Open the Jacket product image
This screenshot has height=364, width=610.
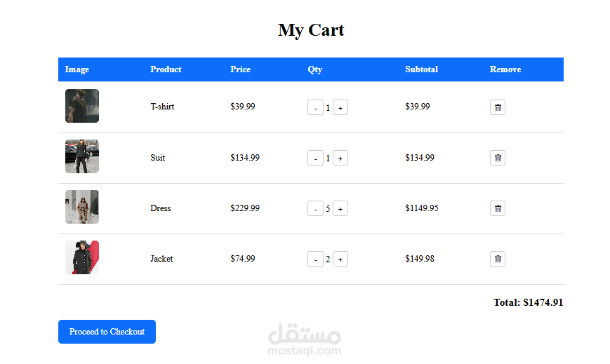click(x=82, y=257)
